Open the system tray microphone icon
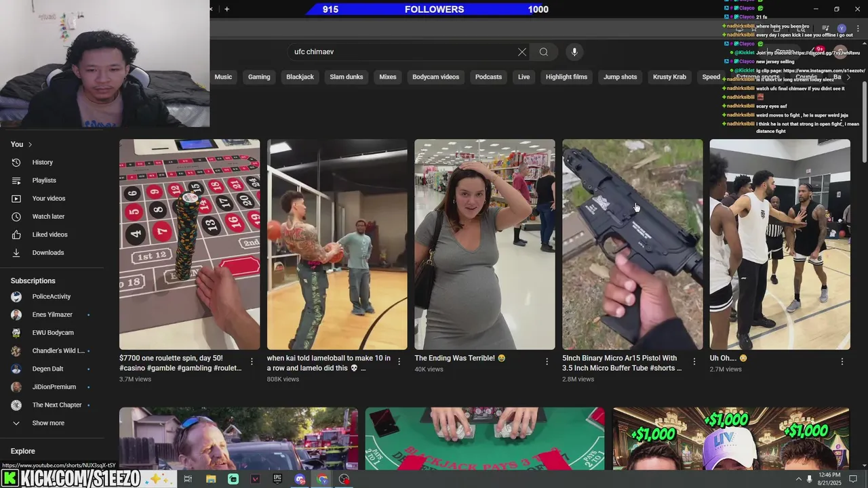868x488 pixels. tap(810, 479)
